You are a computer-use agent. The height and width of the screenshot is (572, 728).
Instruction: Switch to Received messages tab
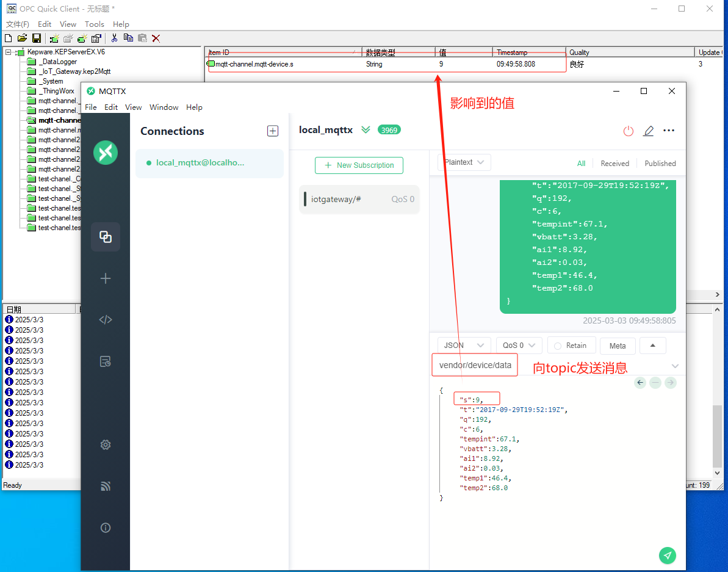pos(614,164)
